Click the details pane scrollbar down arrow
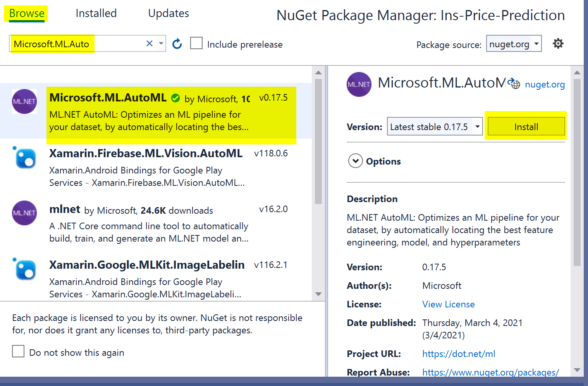Image resolution: width=588 pixels, height=386 pixels. click(577, 370)
